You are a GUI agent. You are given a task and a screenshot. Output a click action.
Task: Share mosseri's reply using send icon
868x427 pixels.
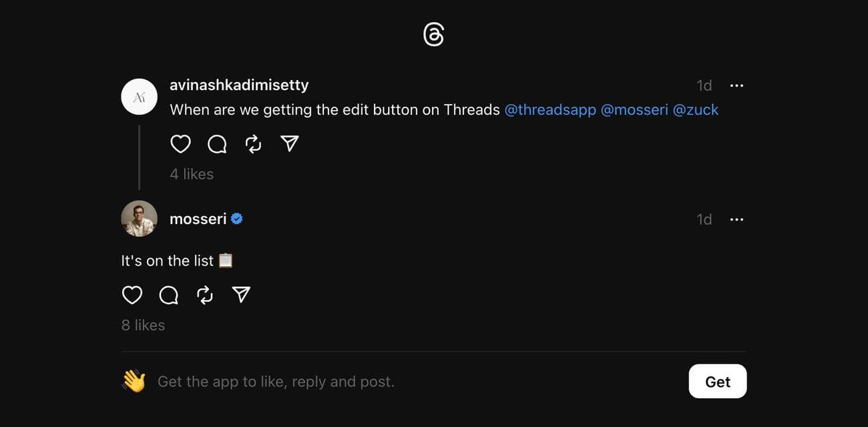241,295
